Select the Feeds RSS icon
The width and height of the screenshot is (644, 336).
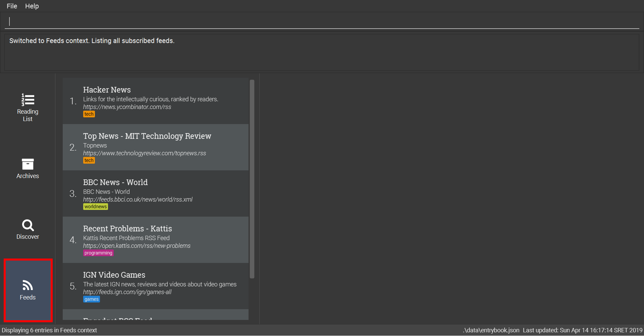[28, 285]
